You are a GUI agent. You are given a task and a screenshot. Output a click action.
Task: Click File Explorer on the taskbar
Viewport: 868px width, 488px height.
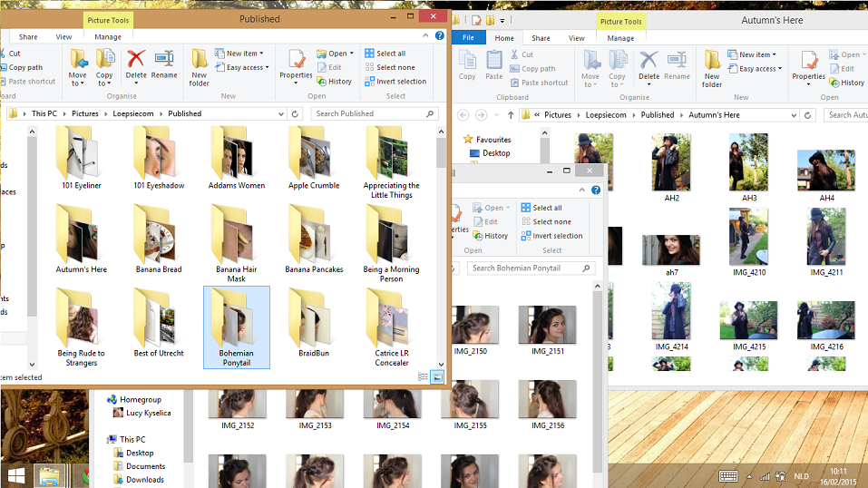coord(51,476)
